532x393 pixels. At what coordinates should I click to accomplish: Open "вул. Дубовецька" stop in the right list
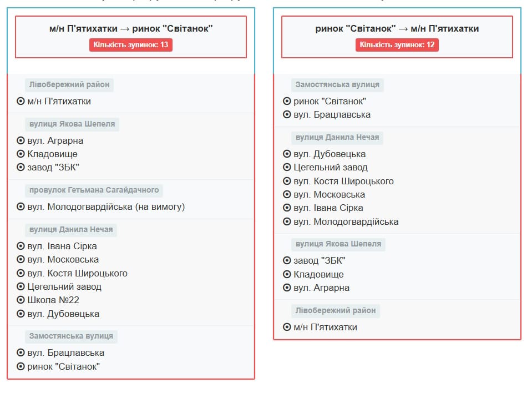(x=330, y=154)
